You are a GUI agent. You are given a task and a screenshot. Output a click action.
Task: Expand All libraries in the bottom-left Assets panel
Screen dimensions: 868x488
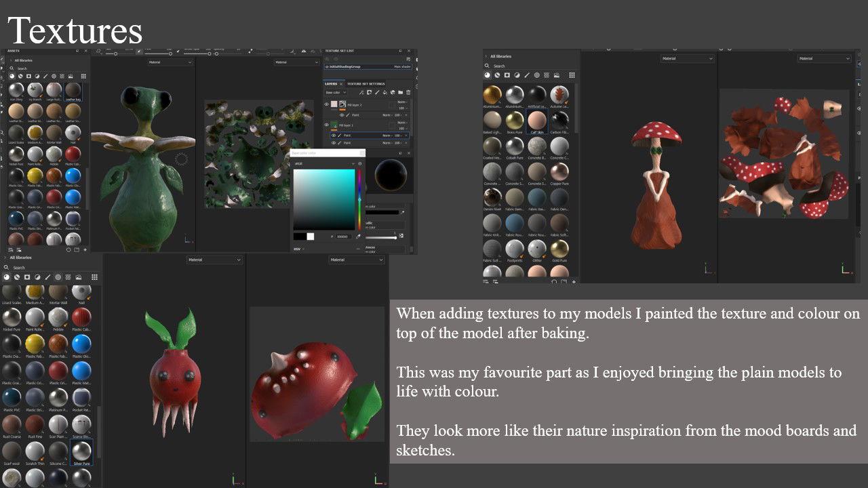point(5,258)
